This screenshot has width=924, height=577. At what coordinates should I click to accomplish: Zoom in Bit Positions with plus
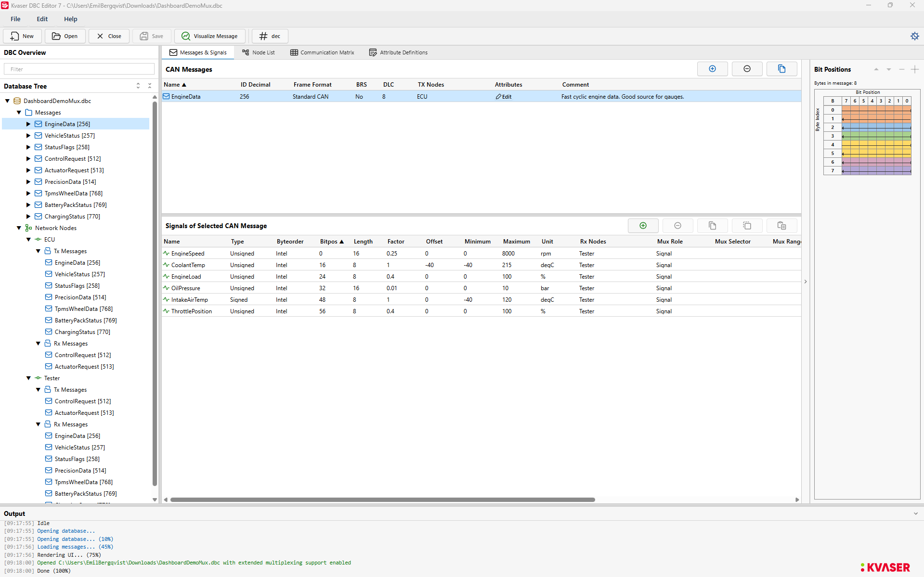[915, 69]
